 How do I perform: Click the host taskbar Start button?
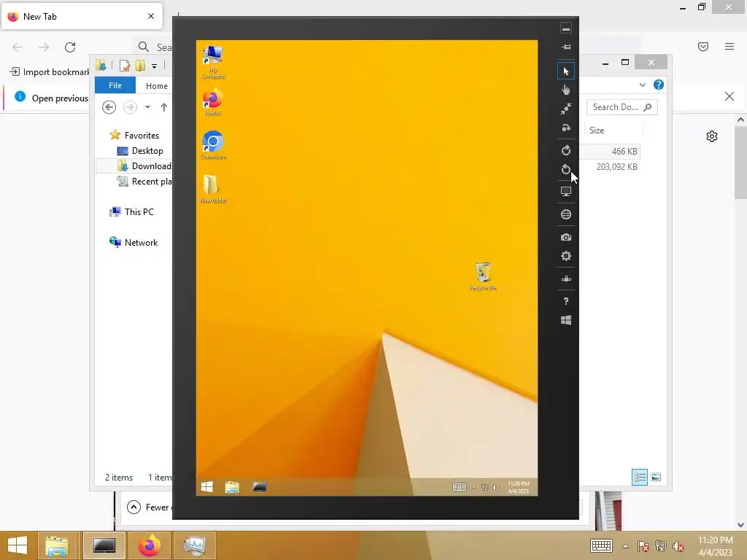[18, 545]
